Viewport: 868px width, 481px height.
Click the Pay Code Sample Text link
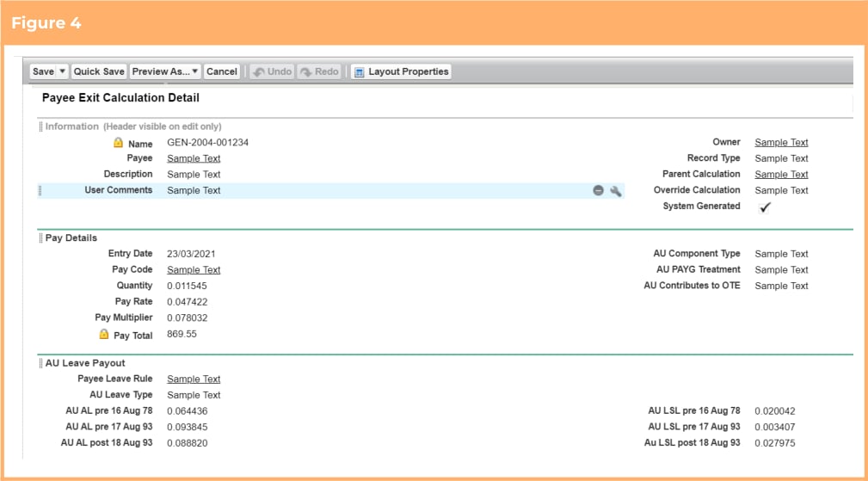coord(194,269)
